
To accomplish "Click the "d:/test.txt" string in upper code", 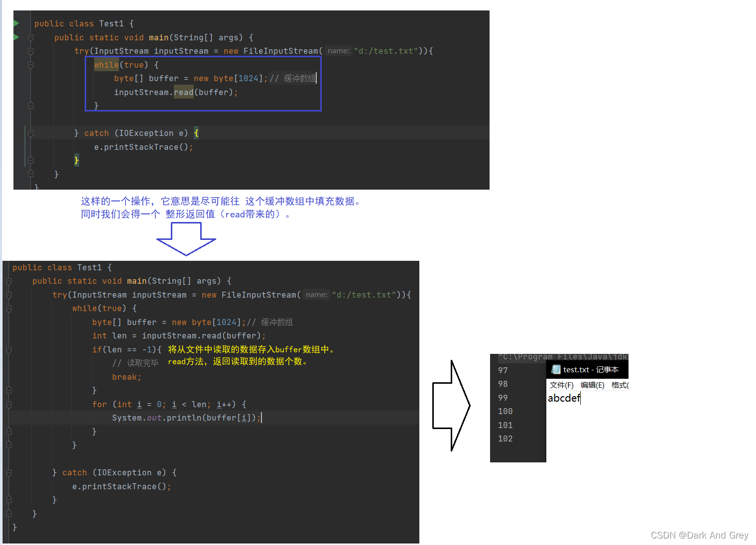I will [386, 51].
